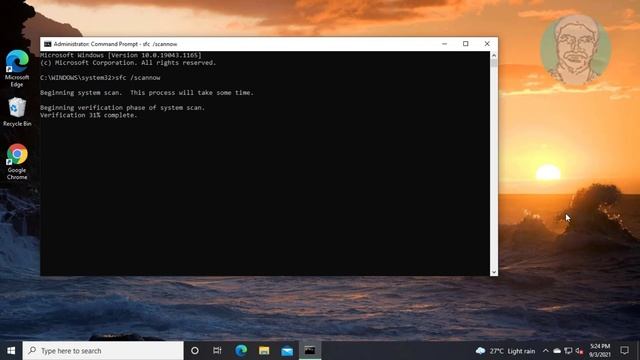Click the scrollbar up arrow in Command Prompt
The height and width of the screenshot is (360, 640).
point(494,55)
